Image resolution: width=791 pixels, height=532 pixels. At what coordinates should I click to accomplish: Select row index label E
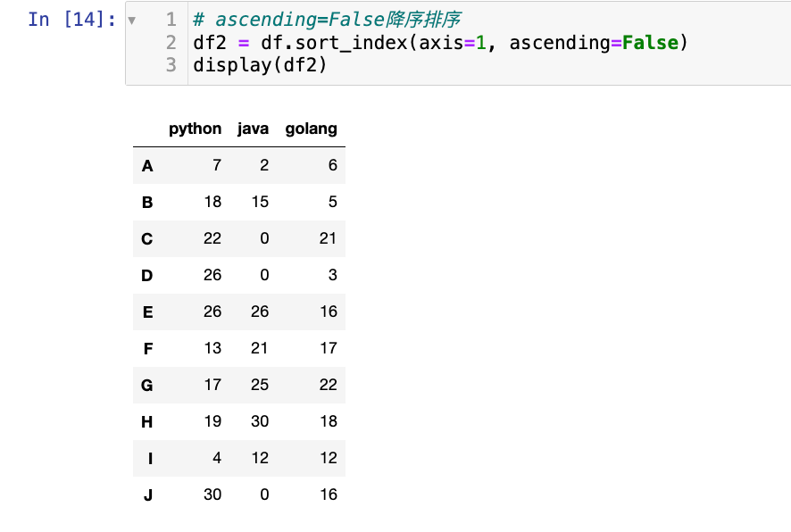point(147,312)
